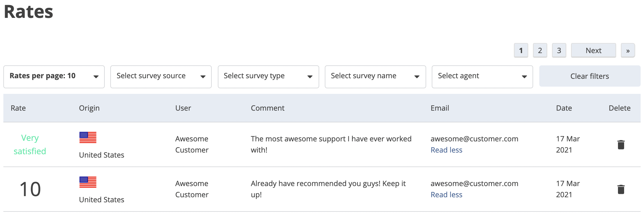The height and width of the screenshot is (214, 644).
Task: Click the Rate column header
Action: (18, 108)
